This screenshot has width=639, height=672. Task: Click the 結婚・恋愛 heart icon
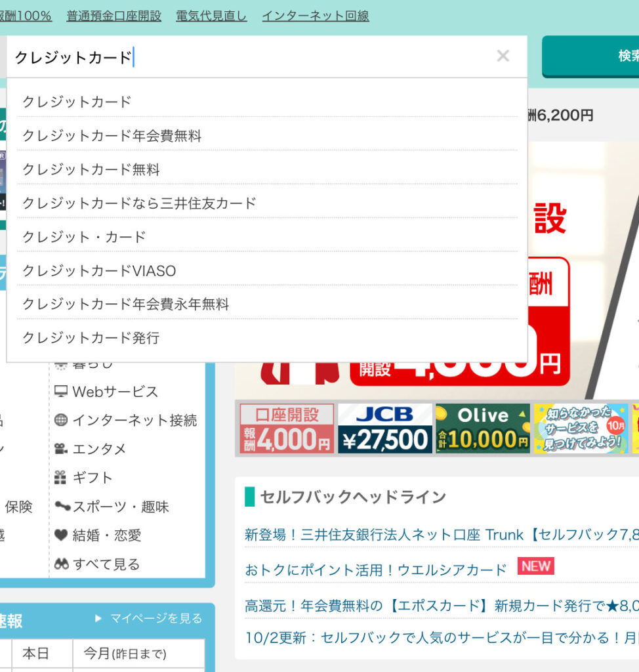61,535
